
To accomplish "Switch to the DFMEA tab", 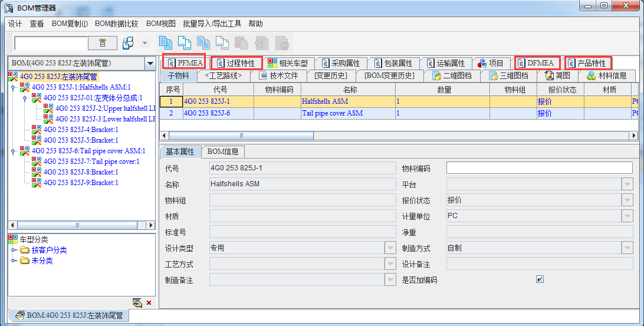I will [537, 63].
